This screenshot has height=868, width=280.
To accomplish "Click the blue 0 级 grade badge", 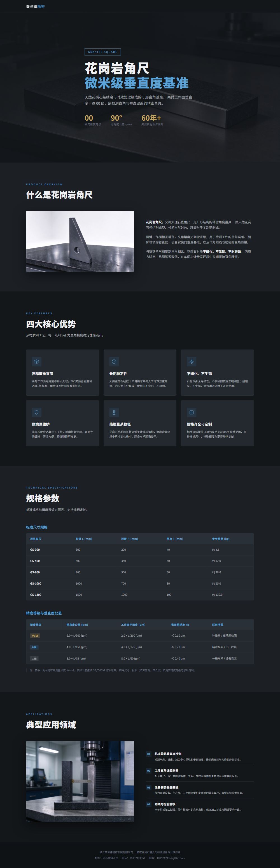I will pos(34,647).
